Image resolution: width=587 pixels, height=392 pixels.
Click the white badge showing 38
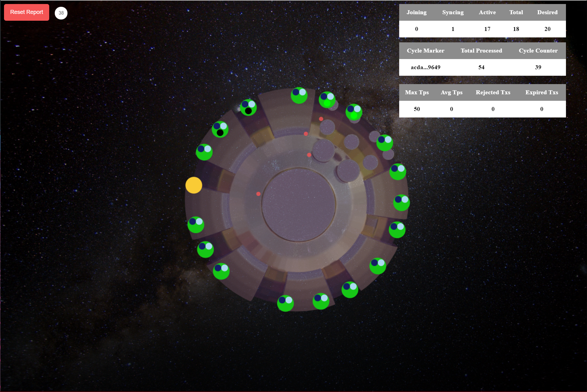(x=61, y=13)
